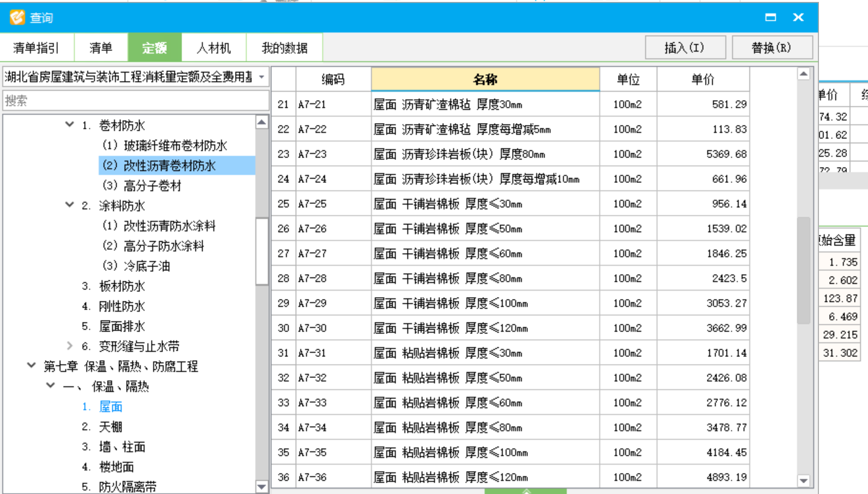The image size is (868, 494).
Task: Select row A7-36 粘贴岩棉板 厚度≤120mm
Action: click(x=510, y=477)
